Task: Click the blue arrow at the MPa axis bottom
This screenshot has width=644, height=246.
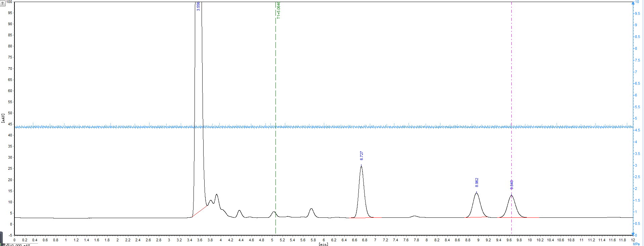Action: coord(633,234)
